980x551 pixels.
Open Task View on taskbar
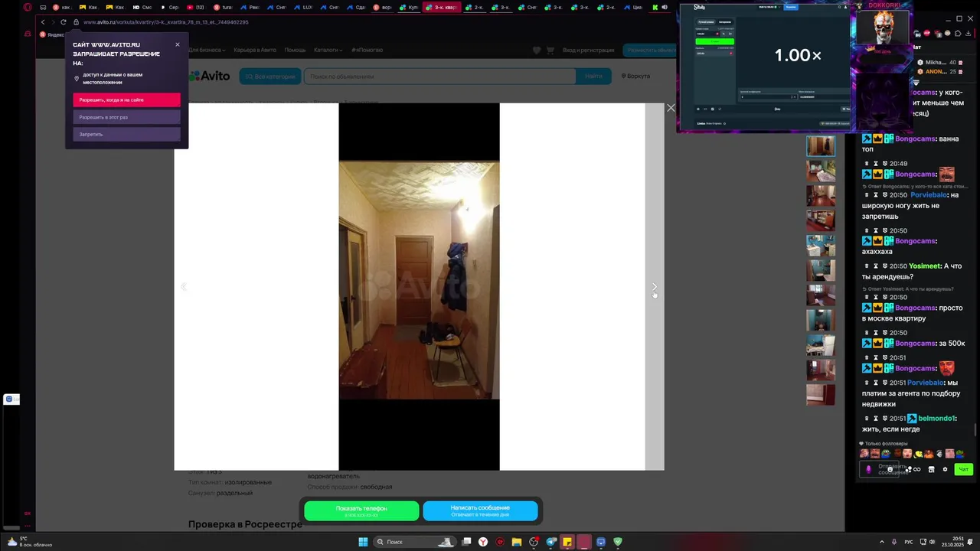point(466,542)
